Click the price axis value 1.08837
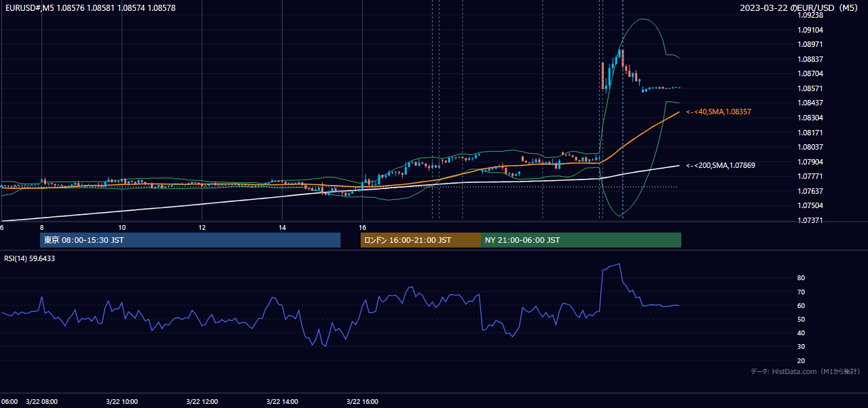Viewport: 868px width, 408px height. (810, 59)
